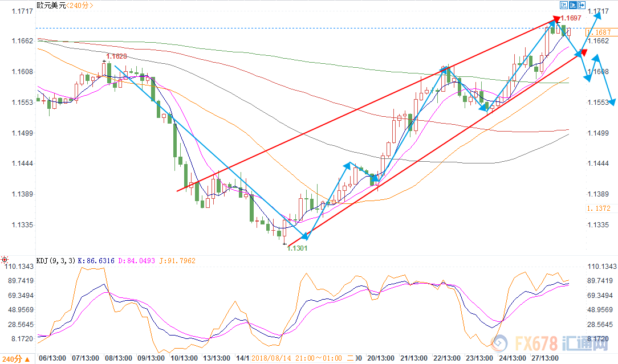Image resolution: width=618 pixels, height=364 pixels.
Task: Click the 1.1628 high price marker
Action: pyautogui.click(x=116, y=56)
